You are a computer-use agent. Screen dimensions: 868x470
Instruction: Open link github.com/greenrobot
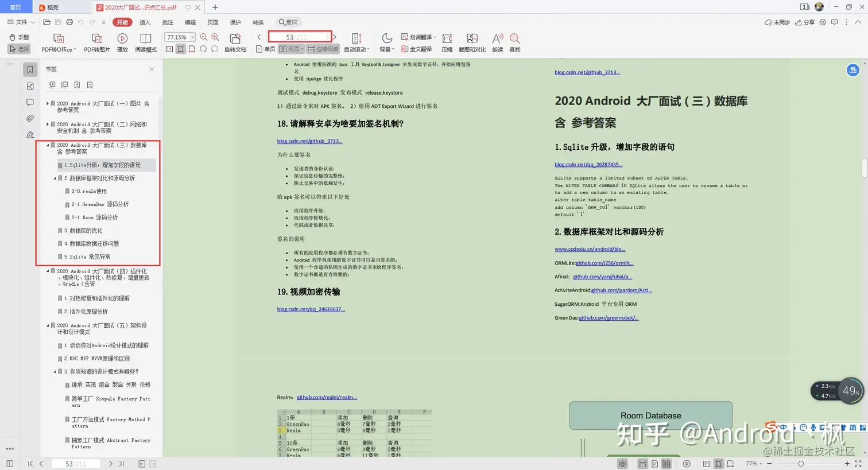click(x=609, y=318)
